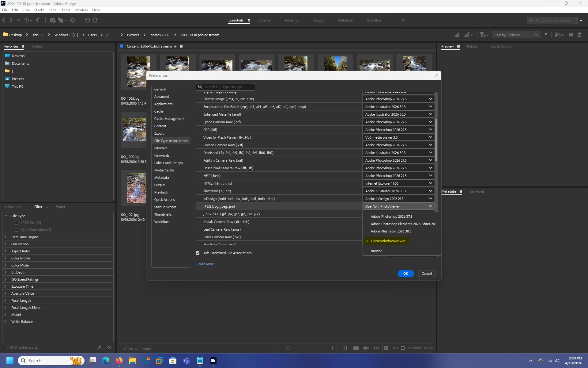The image size is (588, 368).
Task: Click the filter items by rating icon
Action: click(x=482, y=35)
